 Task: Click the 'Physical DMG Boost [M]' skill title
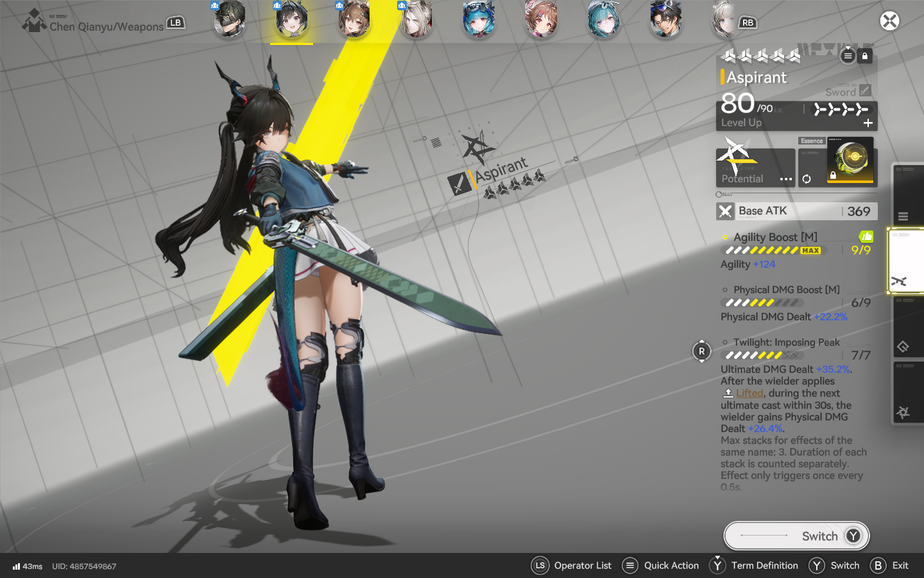[787, 290]
